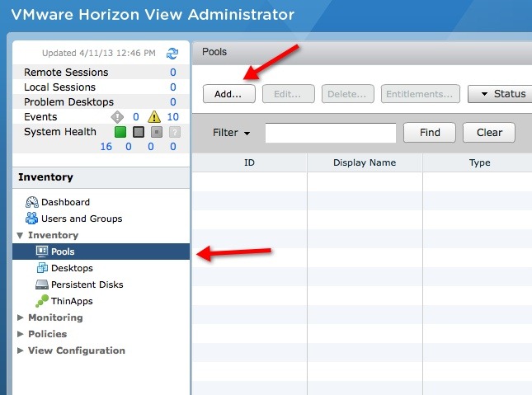Expand the View Configuration section
This screenshot has width=532, height=395.
pos(21,350)
